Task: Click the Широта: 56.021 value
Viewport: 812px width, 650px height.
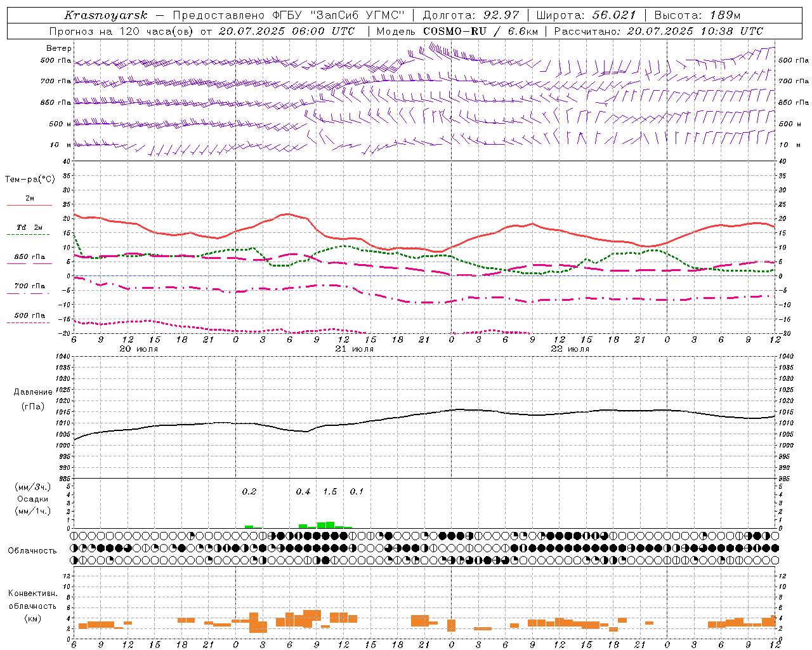Action: (x=586, y=15)
